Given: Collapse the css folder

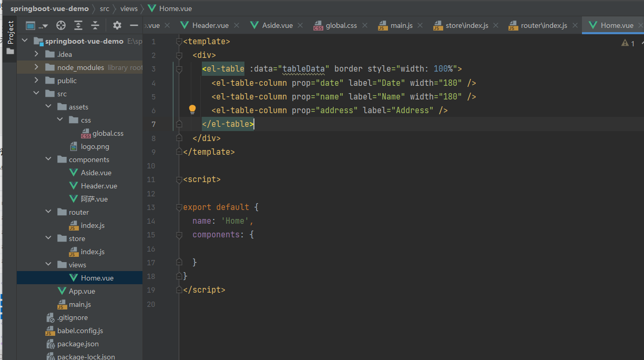Looking at the screenshot, I should pyautogui.click(x=60, y=120).
